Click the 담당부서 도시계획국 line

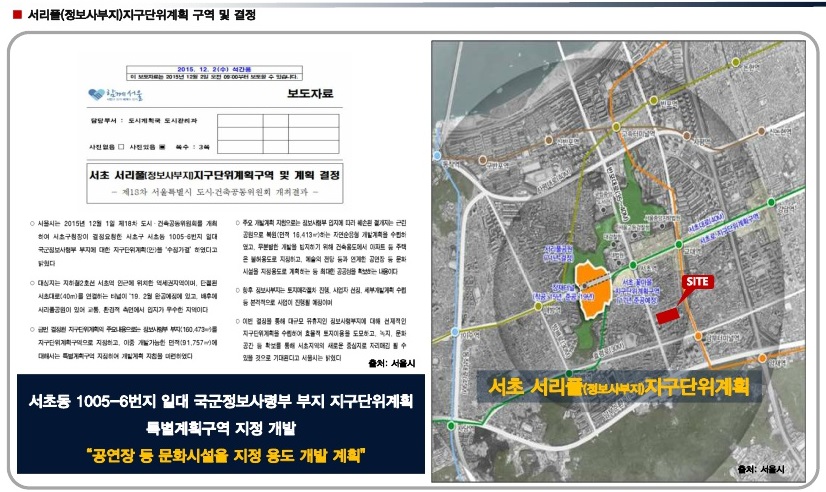point(144,121)
